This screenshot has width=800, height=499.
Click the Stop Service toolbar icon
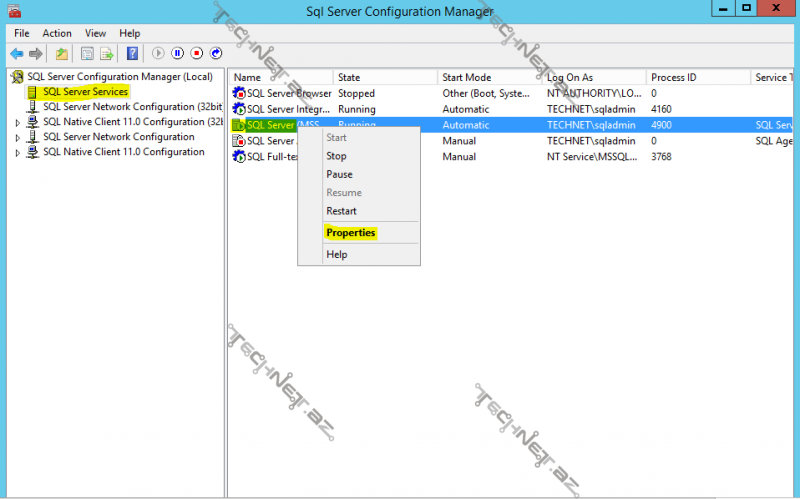coord(197,53)
